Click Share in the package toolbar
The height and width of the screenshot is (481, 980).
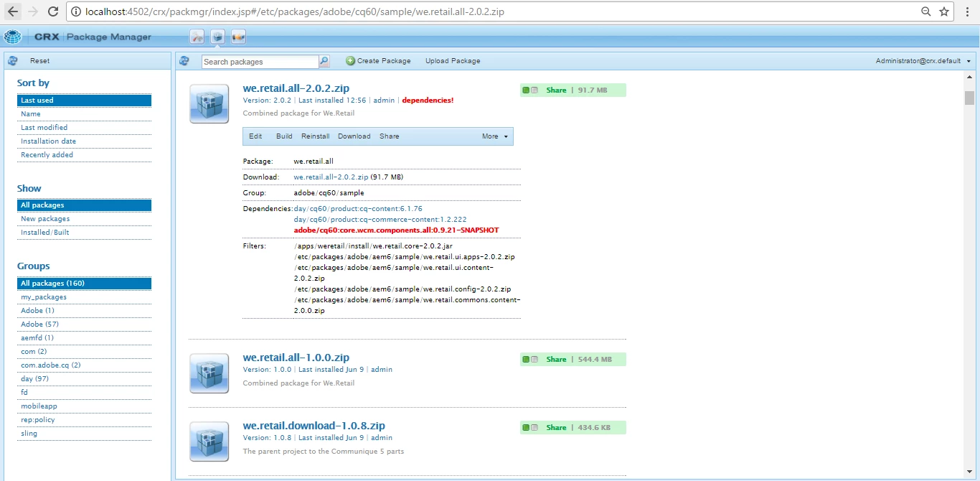[390, 136]
